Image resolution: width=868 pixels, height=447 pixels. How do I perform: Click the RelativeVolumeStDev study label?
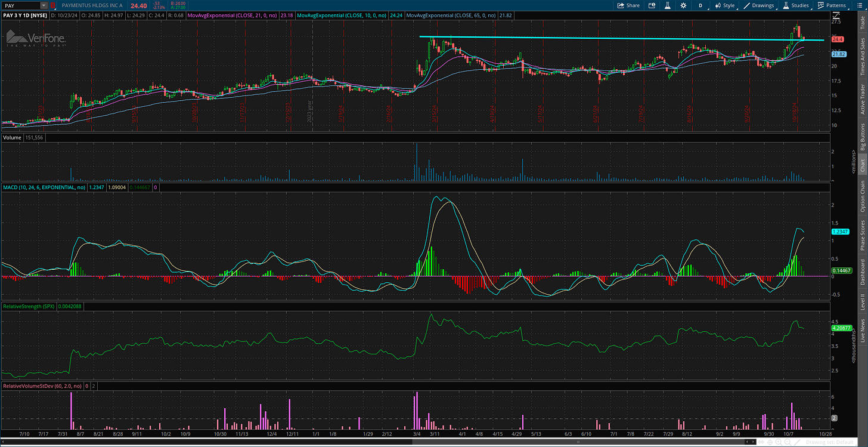click(x=42, y=387)
